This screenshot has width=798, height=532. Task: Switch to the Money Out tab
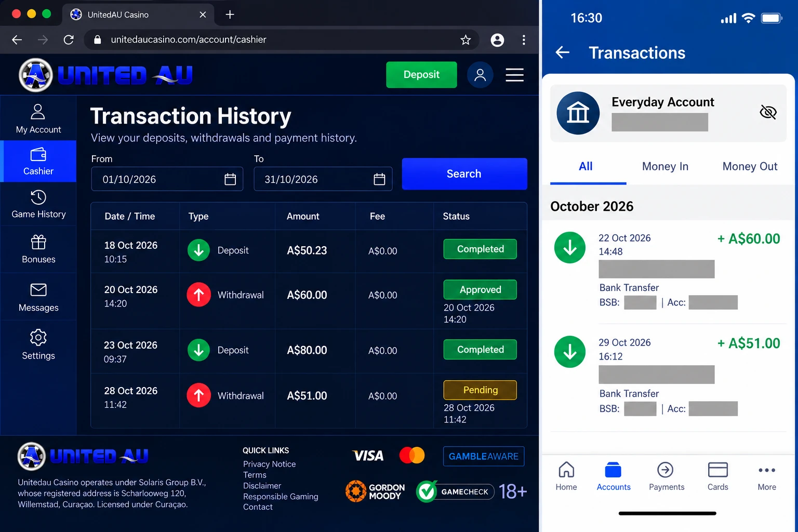(750, 166)
